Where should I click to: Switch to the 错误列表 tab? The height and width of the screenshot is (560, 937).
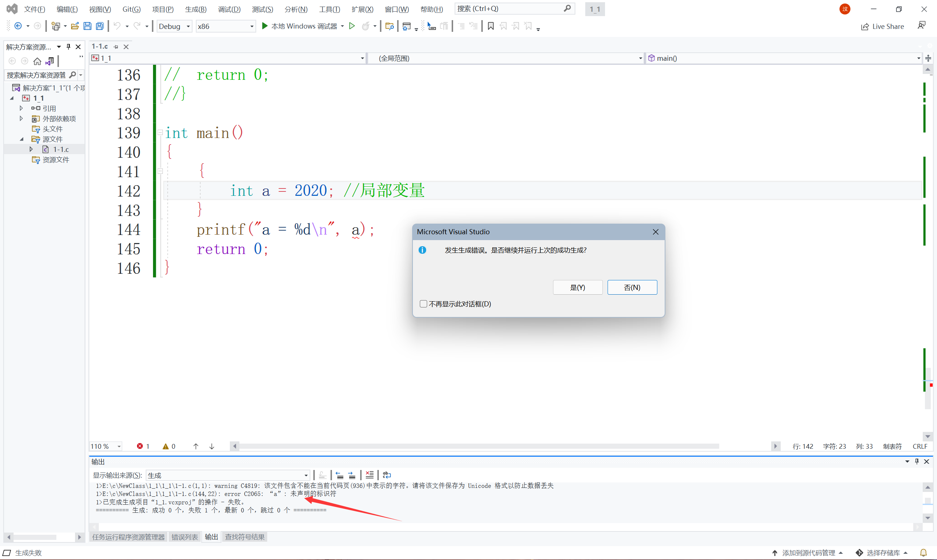click(184, 537)
